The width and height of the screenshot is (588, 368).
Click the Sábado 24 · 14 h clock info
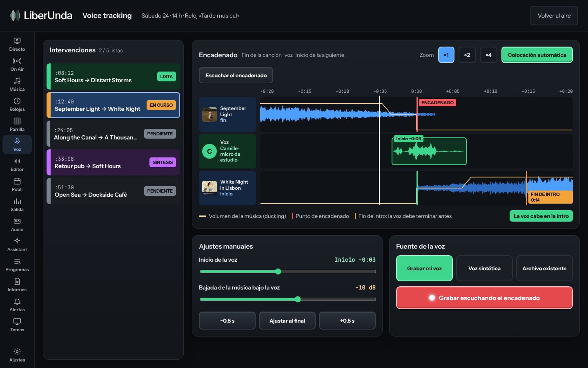tap(191, 16)
